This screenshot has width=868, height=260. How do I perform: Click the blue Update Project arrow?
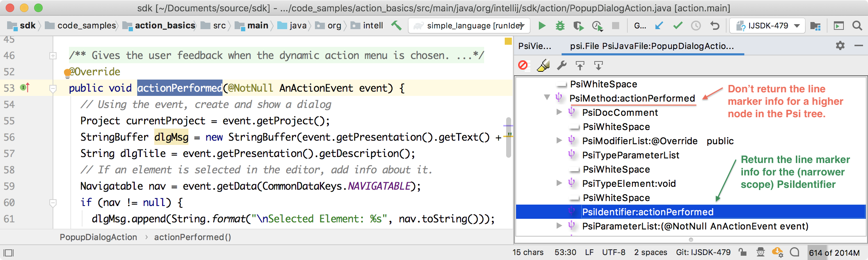point(659,26)
